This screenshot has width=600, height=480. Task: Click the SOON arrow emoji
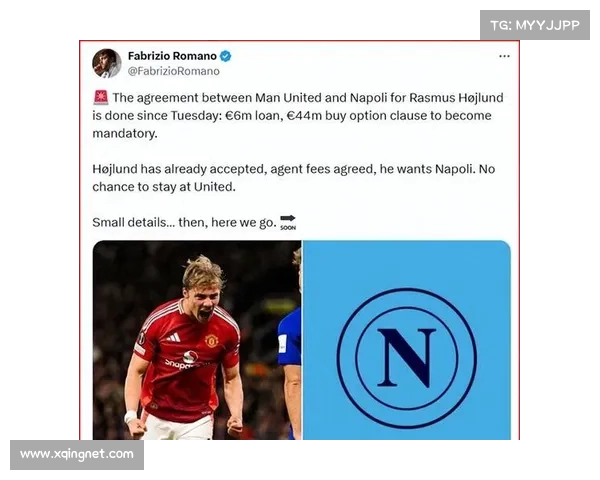288,222
